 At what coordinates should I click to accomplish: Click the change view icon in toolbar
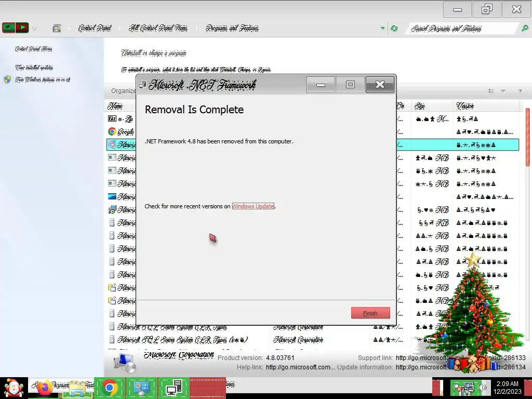[490, 90]
